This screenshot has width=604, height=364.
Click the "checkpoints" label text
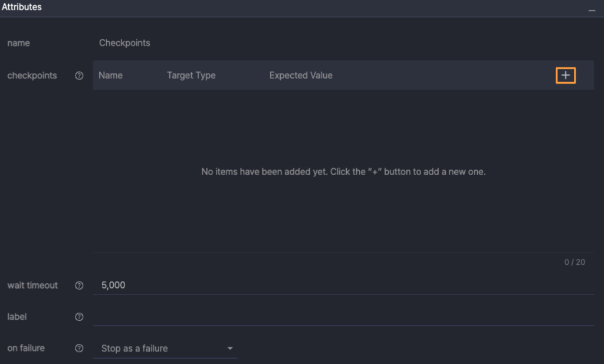click(32, 76)
